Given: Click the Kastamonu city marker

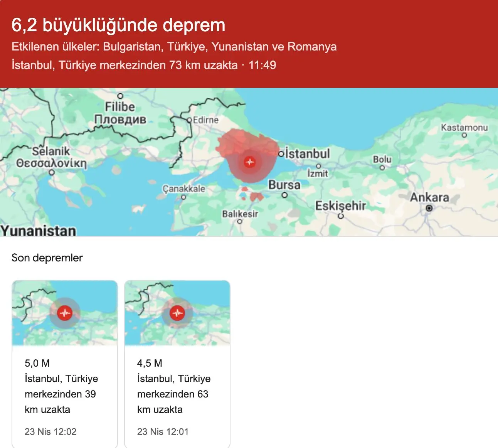Looking at the screenshot, I should pos(464,135).
